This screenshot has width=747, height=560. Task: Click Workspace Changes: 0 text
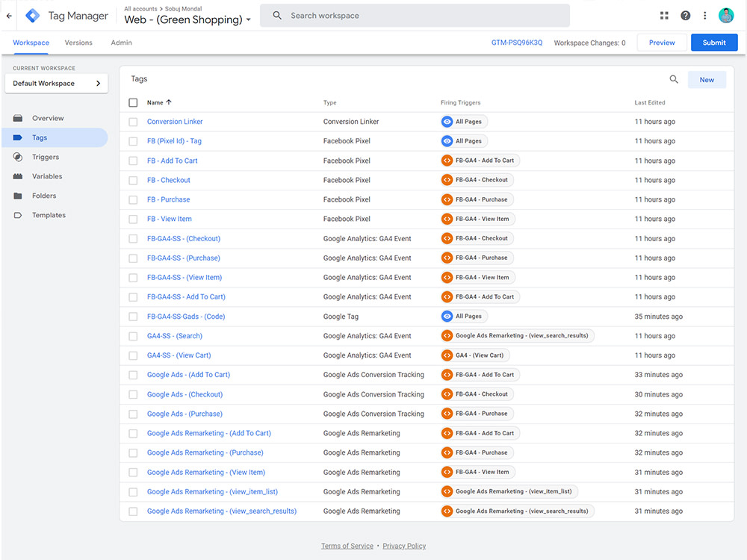tap(590, 43)
